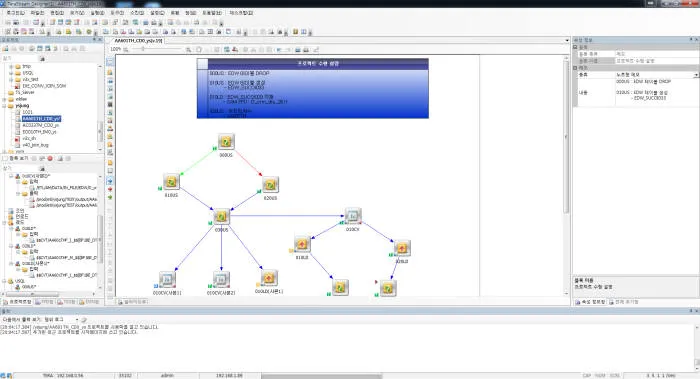Viewport: 700px width, 379px height.
Task: Click the bottom-left status bar icon
Action: coord(4,375)
